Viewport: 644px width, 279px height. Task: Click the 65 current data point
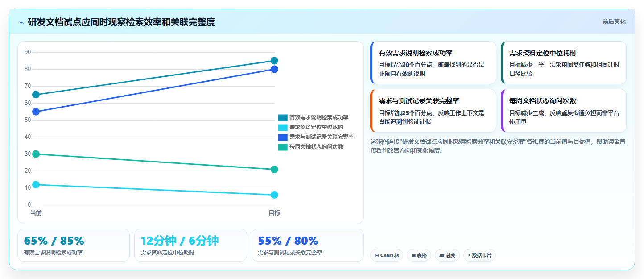[x=36, y=95]
